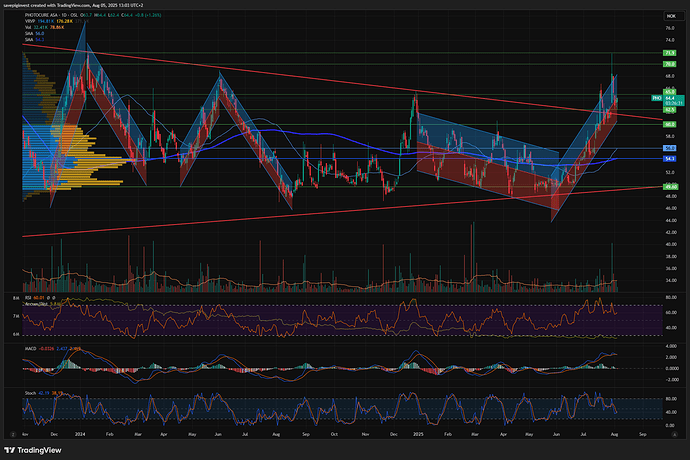Select the SMA 54.3 legend entry
Viewport: 690px width, 460px height.
tap(34, 40)
